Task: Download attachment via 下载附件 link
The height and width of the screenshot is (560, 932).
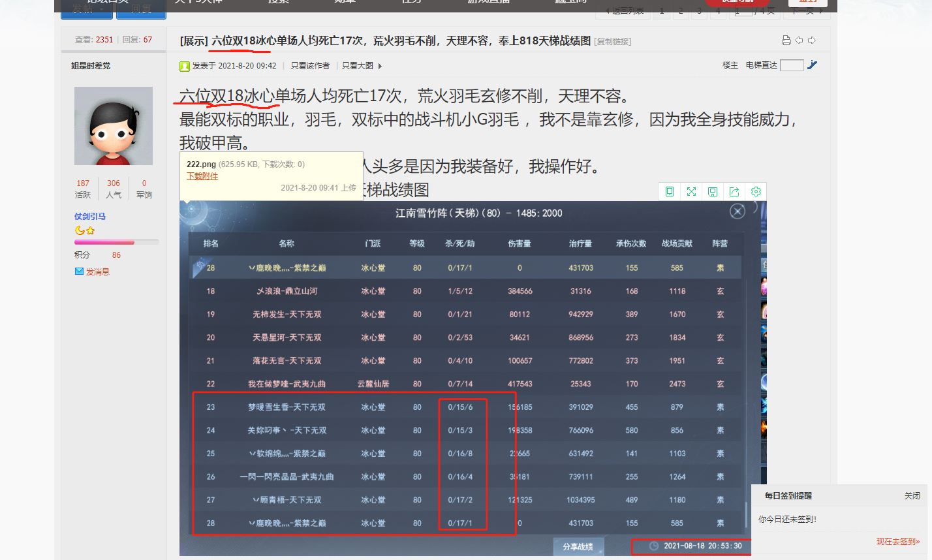Action: [202, 176]
